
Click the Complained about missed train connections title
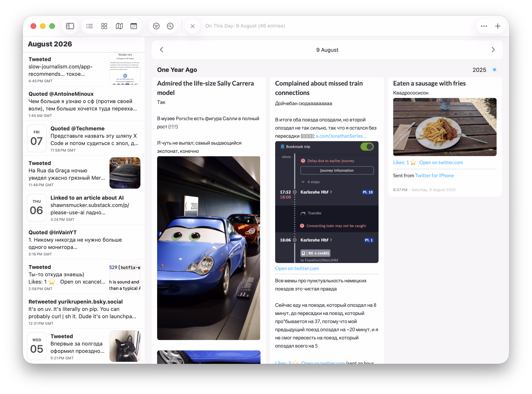[319, 88]
